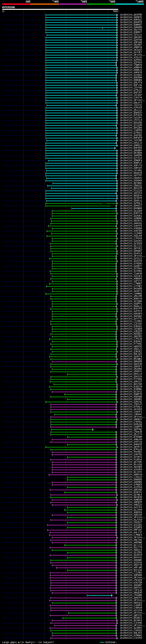Click label UniRef100_Q259L2
Viewport: 146px width, 644px height.
pyautogui.click(x=131, y=203)
